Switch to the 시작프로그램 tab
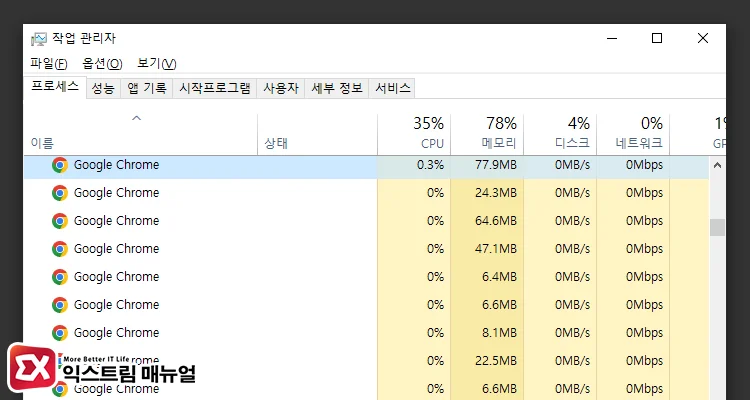Screen dimensions: 750x400 click(x=214, y=88)
